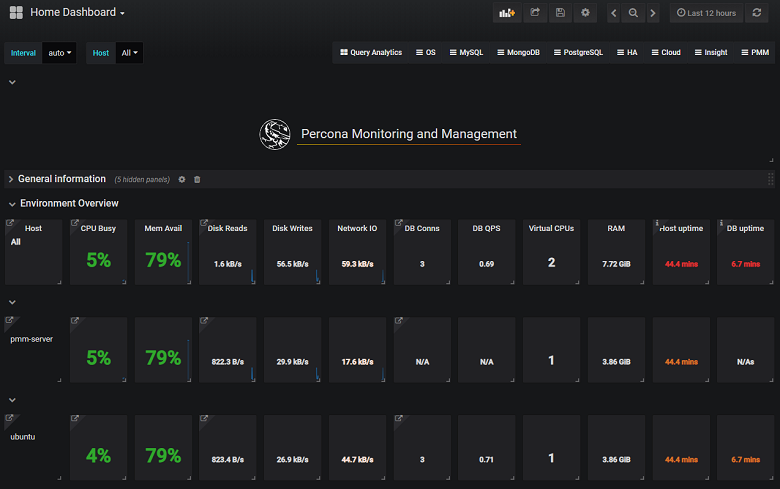Refresh the dashboard with the refresh icon
780x489 pixels.
pos(757,13)
